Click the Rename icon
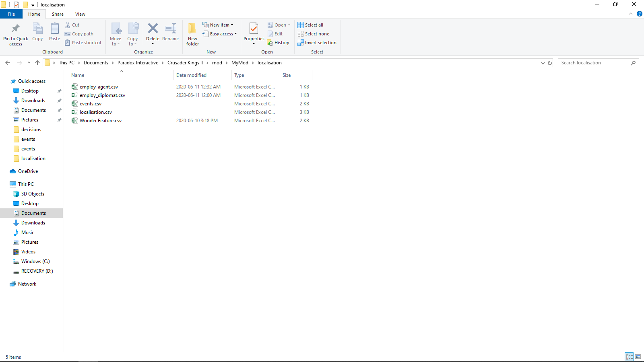The height and width of the screenshot is (362, 644). tap(171, 29)
